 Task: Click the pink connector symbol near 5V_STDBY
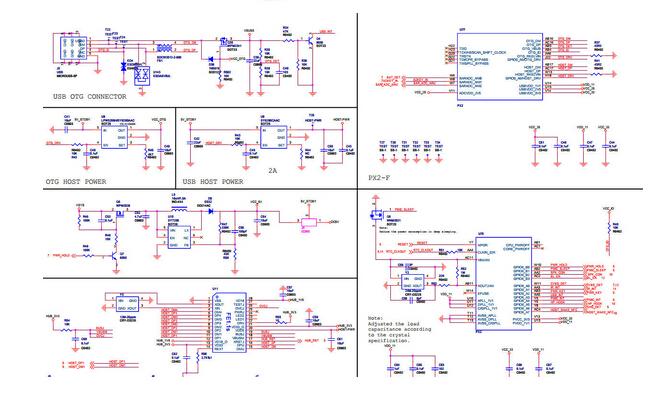[x=309, y=222]
